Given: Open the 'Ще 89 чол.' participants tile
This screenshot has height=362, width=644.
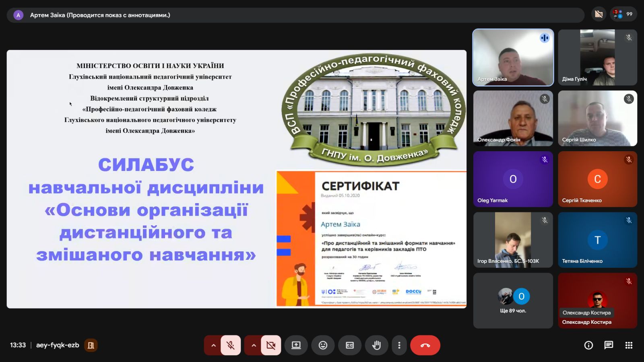Looking at the screenshot, I should click(513, 300).
